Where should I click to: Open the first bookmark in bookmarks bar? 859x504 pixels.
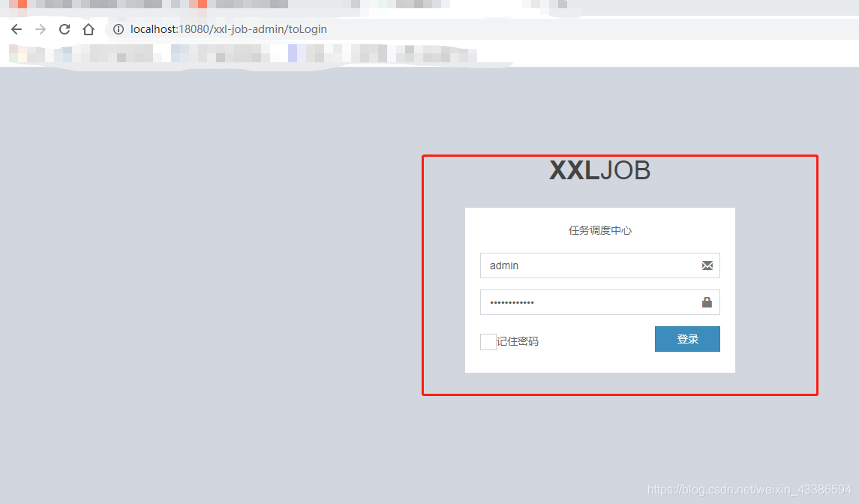click(x=18, y=54)
